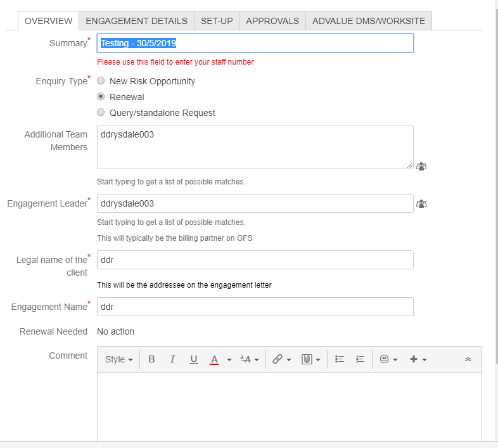Toggle italic formatting in the comment toolbar
498x448 pixels.
[172, 359]
